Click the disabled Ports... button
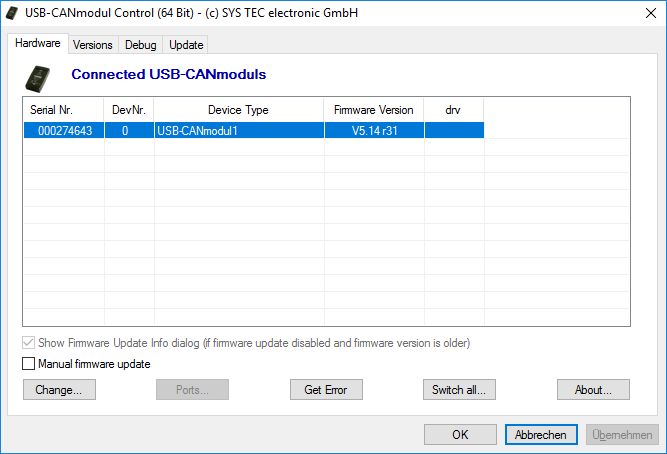 coord(192,390)
